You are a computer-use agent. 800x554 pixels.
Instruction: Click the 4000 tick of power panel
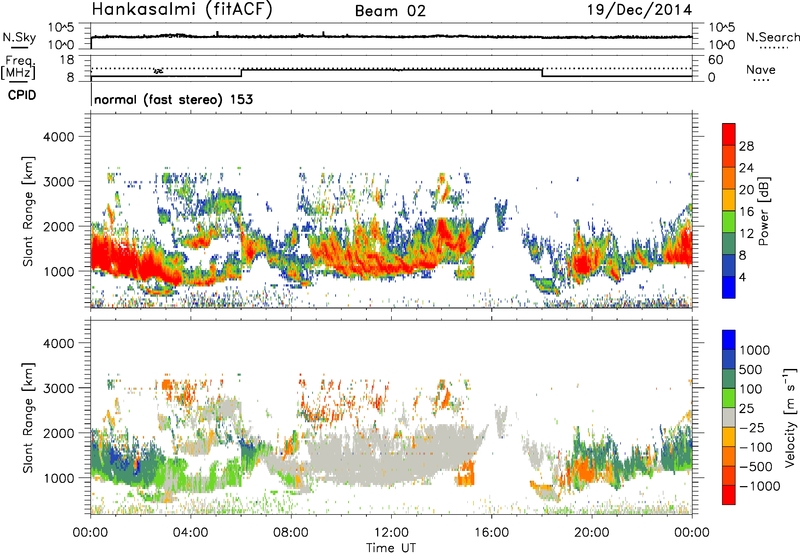(58, 137)
